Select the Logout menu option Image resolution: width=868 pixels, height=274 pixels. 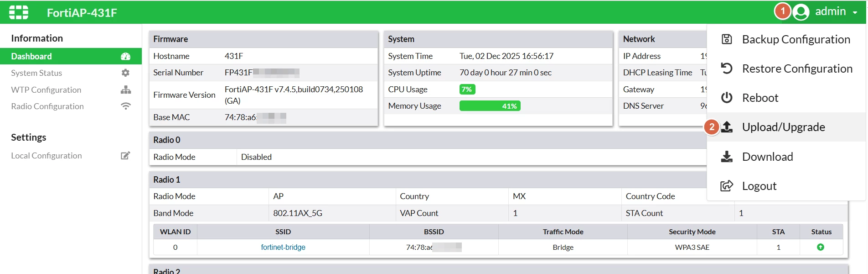(x=786, y=186)
